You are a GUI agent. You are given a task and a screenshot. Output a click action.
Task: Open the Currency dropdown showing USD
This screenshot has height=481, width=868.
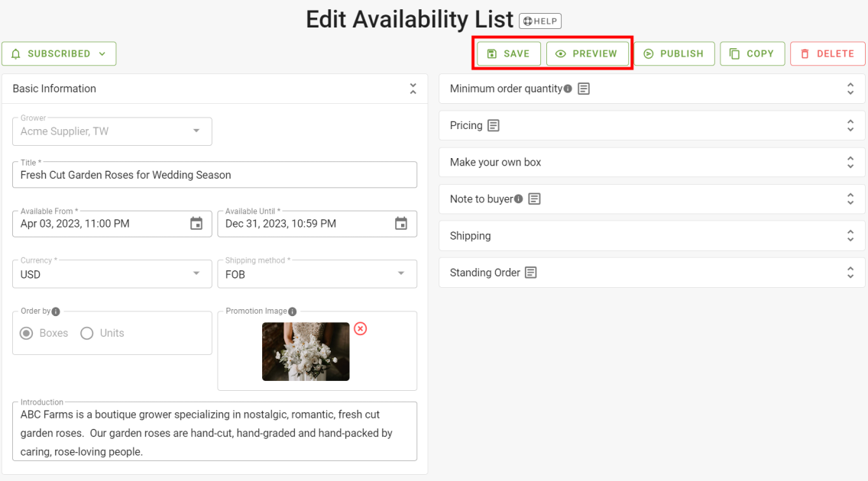112,274
